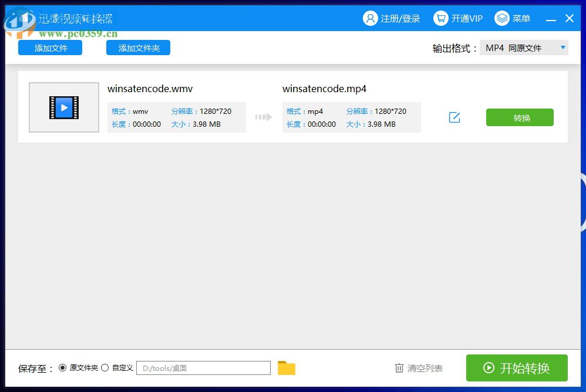Click the edit pencil icon for winsatencode
Viewport: 586px width, 392px height.
point(454,117)
